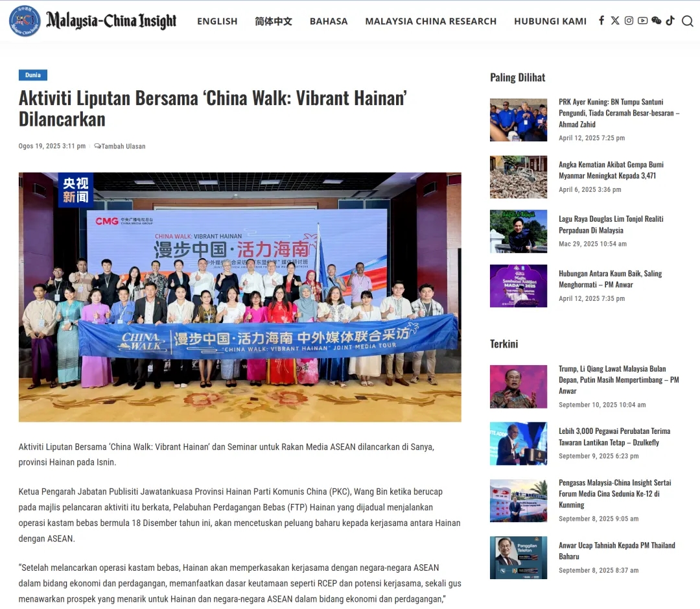Visit the YouTube channel icon

click(642, 21)
